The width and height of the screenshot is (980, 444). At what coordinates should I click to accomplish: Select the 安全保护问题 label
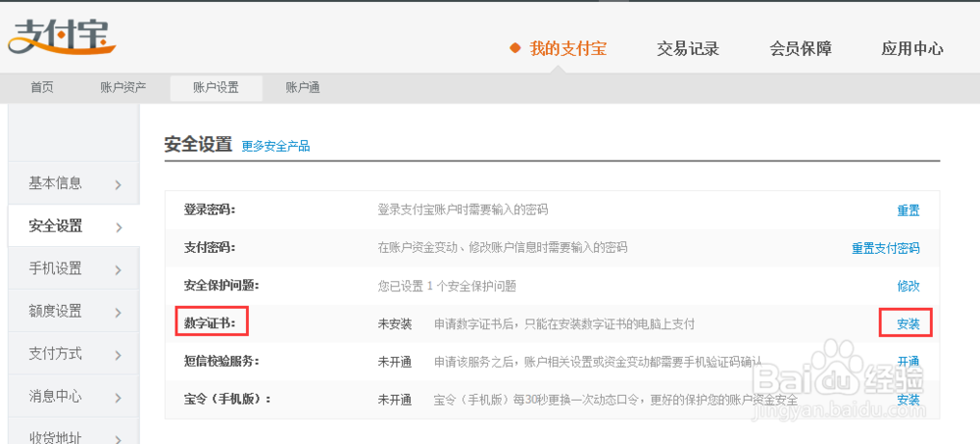point(220,286)
